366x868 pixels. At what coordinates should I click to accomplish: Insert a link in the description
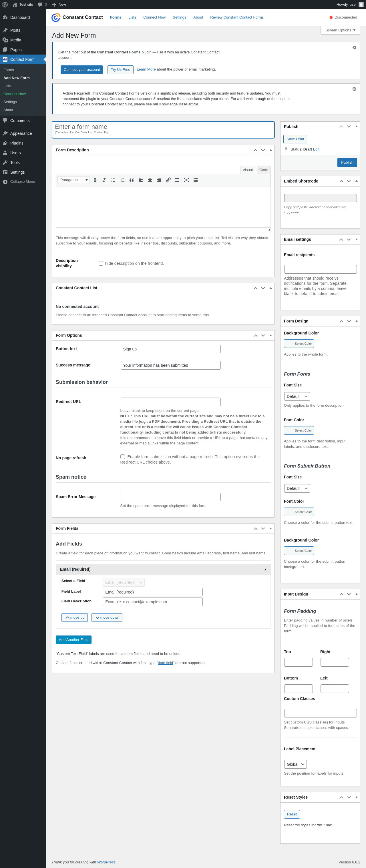click(168, 180)
